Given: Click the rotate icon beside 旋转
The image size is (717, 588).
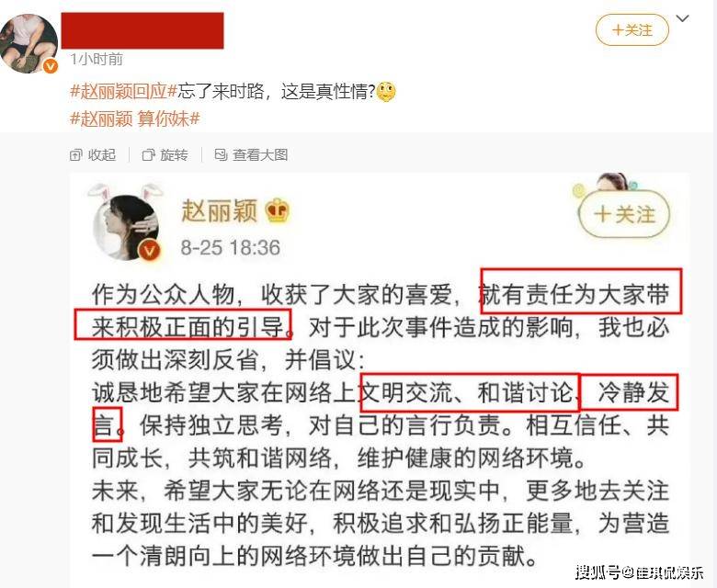Looking at the screenshot, I should click(x=148, y=155).
